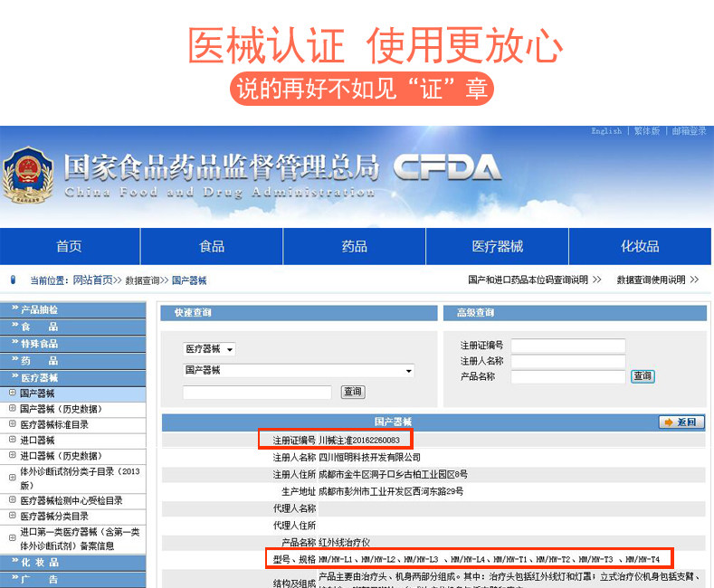This screenshot has width=714, height=588.
Task: Open the 国产器械 database dropdown
Action: [x=299, y=371]
